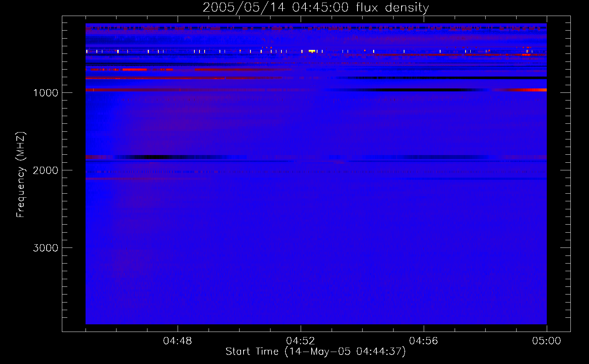Screen dimensions: 589x364
Task: Click the 3000 frequency tick label
Action: [x=46, y=248]
